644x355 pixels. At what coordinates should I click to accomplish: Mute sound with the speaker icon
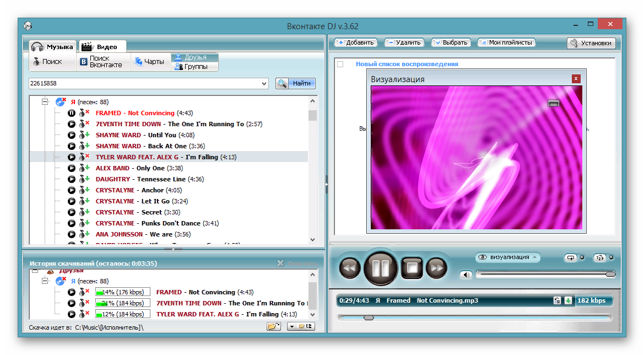[x=466, y=275]
